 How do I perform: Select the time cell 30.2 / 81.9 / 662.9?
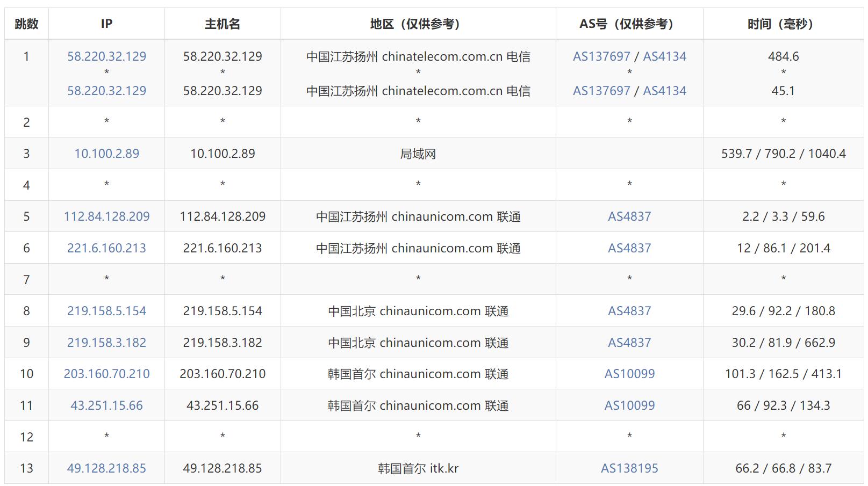[784, 343]
